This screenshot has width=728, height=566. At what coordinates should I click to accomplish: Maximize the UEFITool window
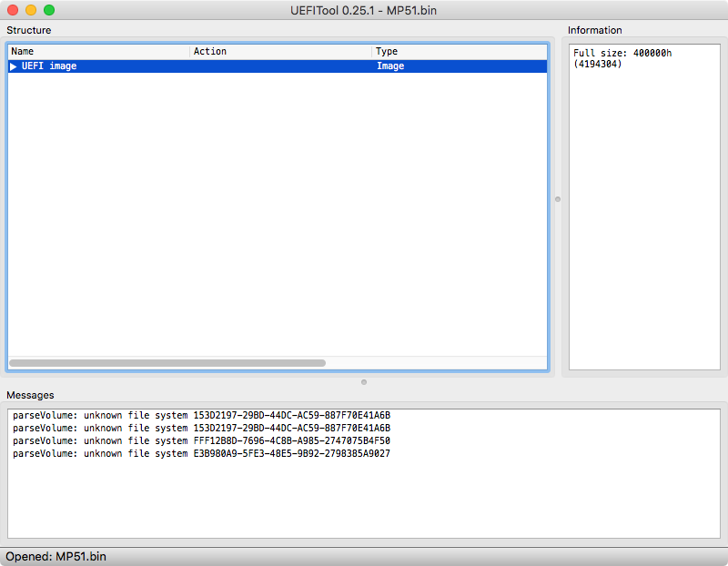click(x=49, y=10)
